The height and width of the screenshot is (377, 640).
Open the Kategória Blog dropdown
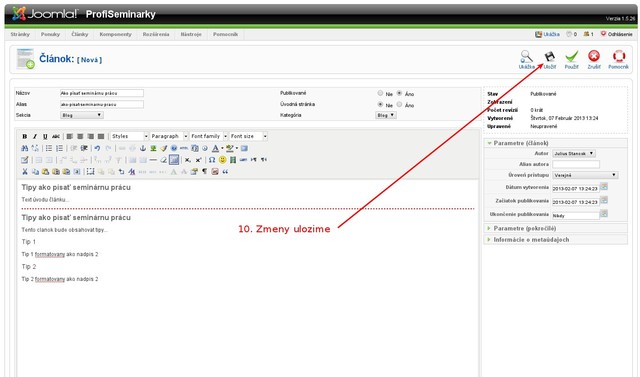point(386,115)
